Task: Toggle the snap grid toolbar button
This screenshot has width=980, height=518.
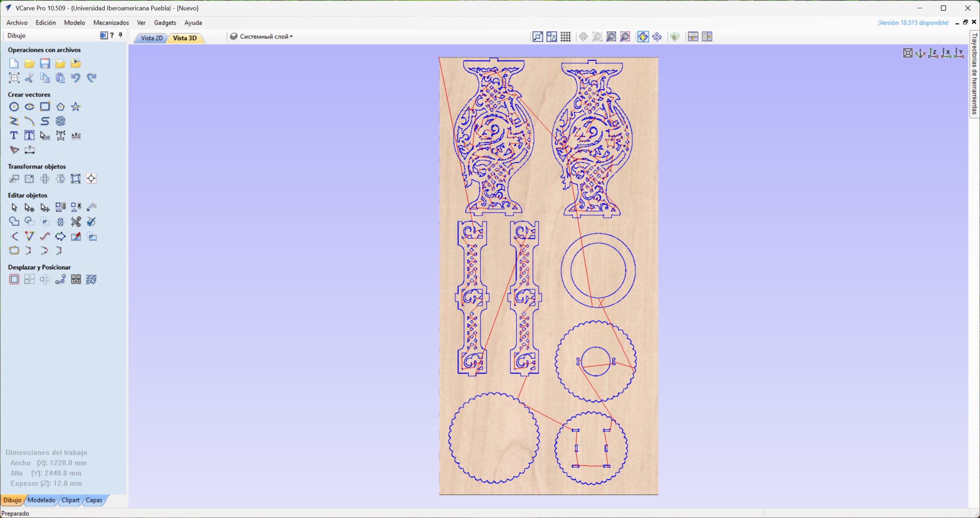Action: pos(565,37)
